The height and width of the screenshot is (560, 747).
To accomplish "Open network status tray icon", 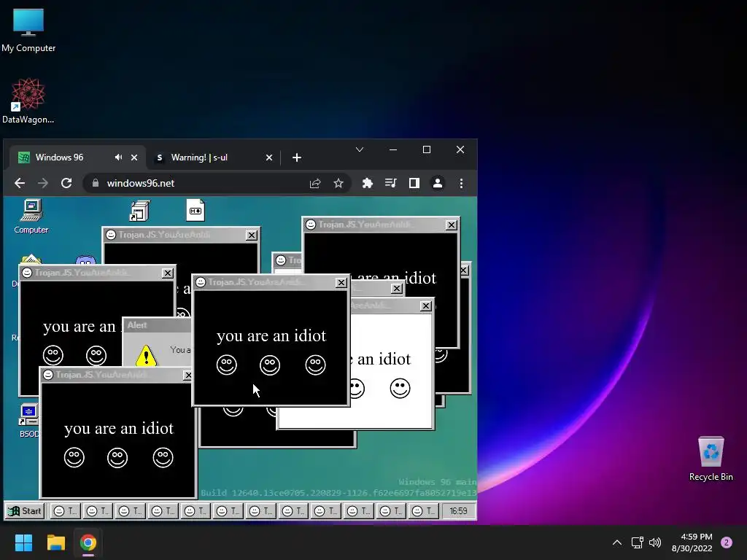I will point(637,542).
